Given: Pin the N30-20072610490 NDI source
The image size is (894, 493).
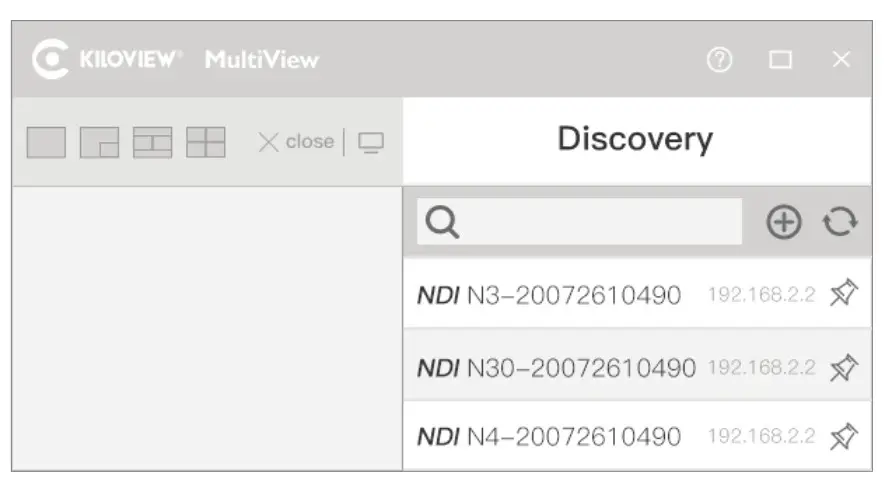Looking at the screenshot, I should 844,366.
